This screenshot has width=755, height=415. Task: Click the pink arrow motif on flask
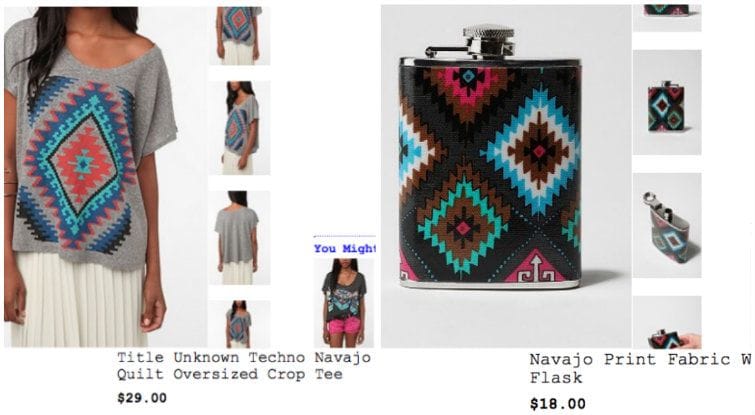[534, 267]
